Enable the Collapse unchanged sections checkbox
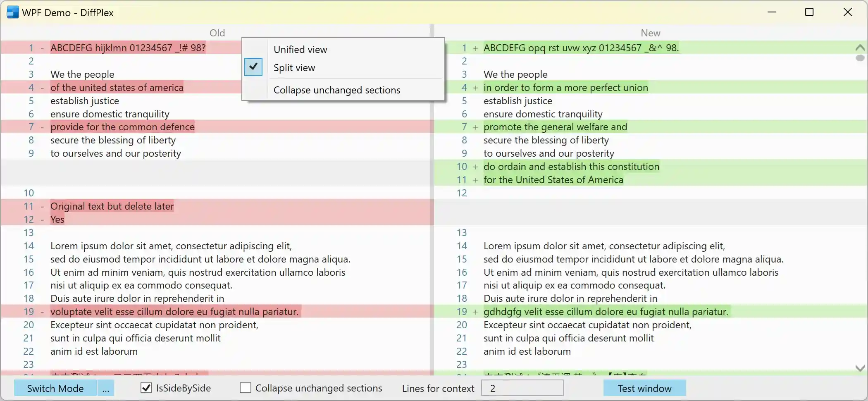Screen dimensions: 868x401 pos(245,388)
